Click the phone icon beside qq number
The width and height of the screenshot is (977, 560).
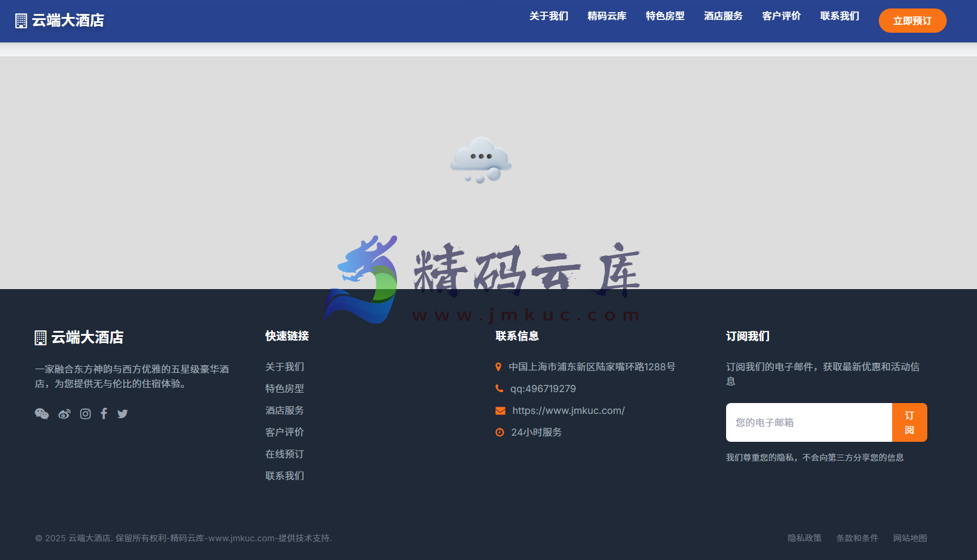tap(499, 388)
